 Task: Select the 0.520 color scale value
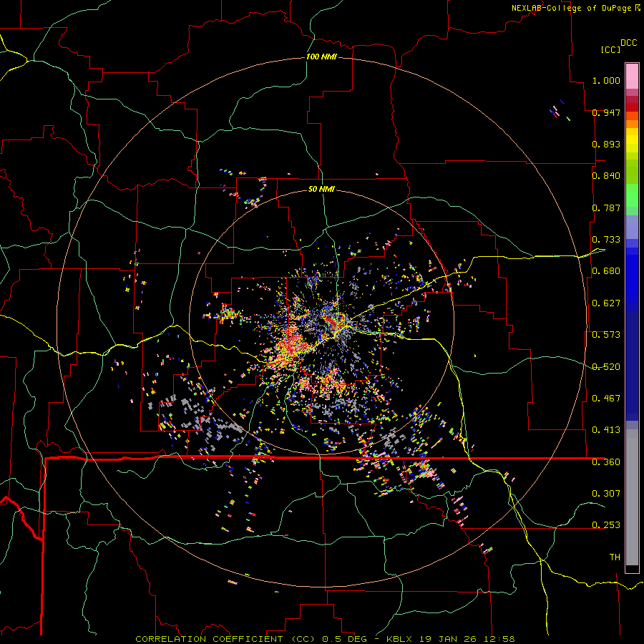tap(606, 367)
